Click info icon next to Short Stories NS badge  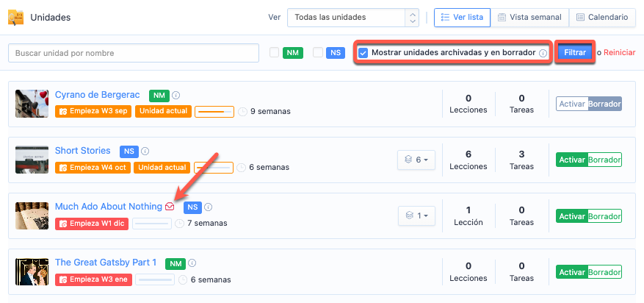click(x=145, y=151)
